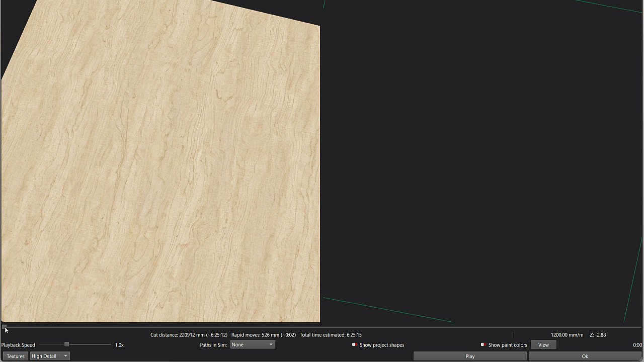Click the Playback Speed slider handle
The height and width of the screenshot is (362, 644).
(x=66, y=344)
